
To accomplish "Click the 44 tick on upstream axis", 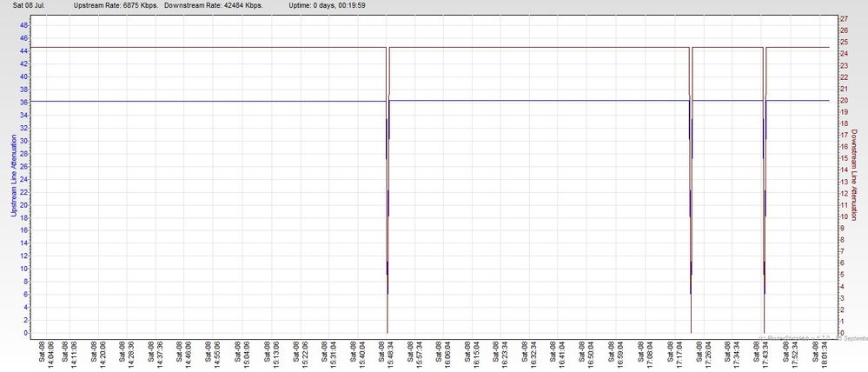I will coord(23,51).
